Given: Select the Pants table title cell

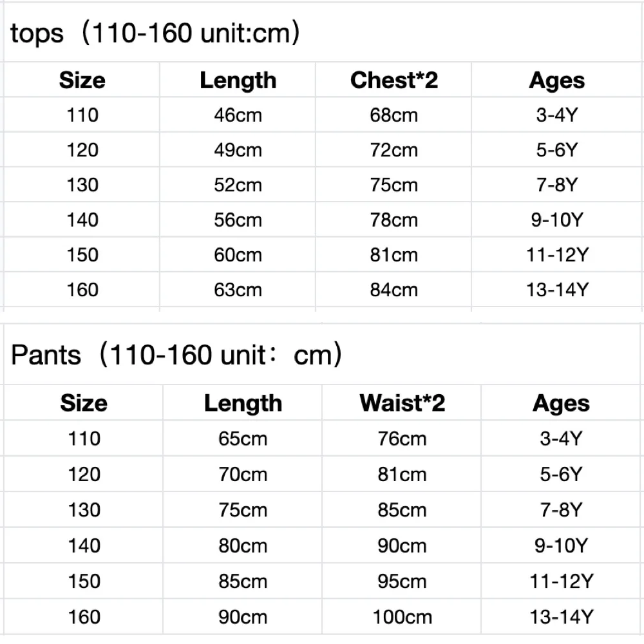Looking at the screenshot, I should tap(323, 354).
